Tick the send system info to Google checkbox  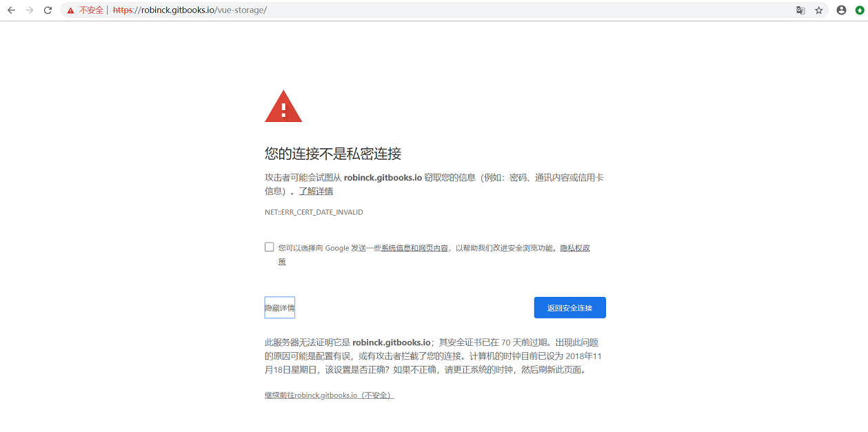(270, 247)
